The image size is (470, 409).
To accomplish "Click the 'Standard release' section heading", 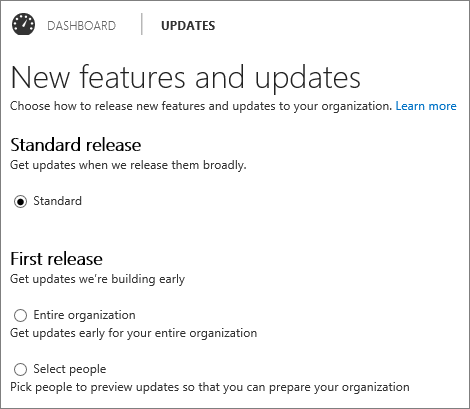I will 76,145.
